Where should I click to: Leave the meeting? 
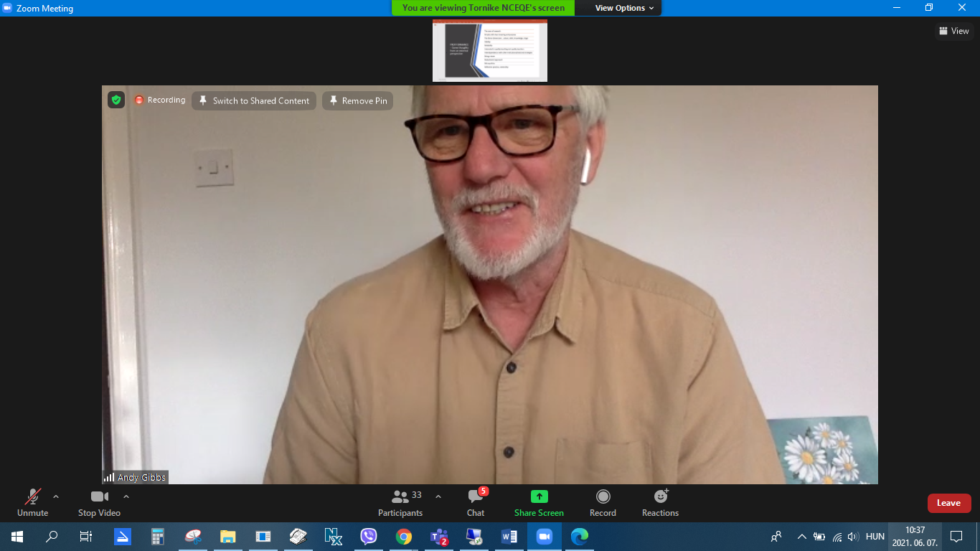click(x=948, y=503)
